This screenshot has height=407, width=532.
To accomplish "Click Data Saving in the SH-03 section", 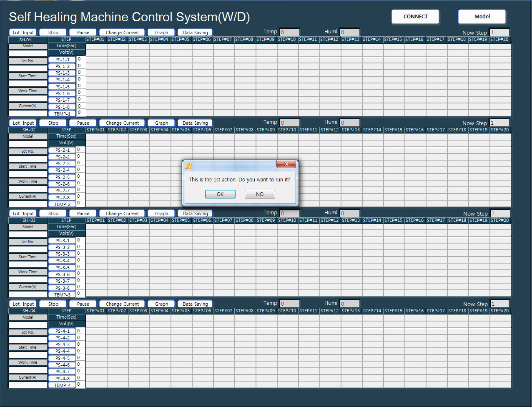I will point(195,214).
